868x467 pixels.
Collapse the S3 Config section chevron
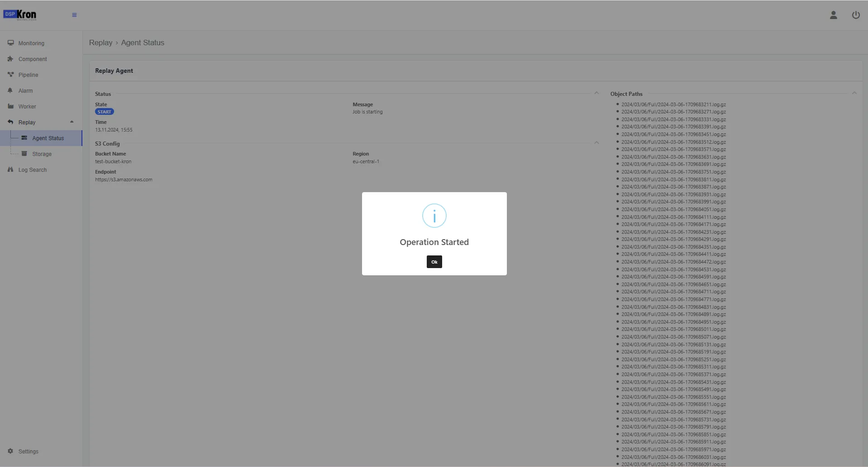pyautogui.click(x=596, y=143)
